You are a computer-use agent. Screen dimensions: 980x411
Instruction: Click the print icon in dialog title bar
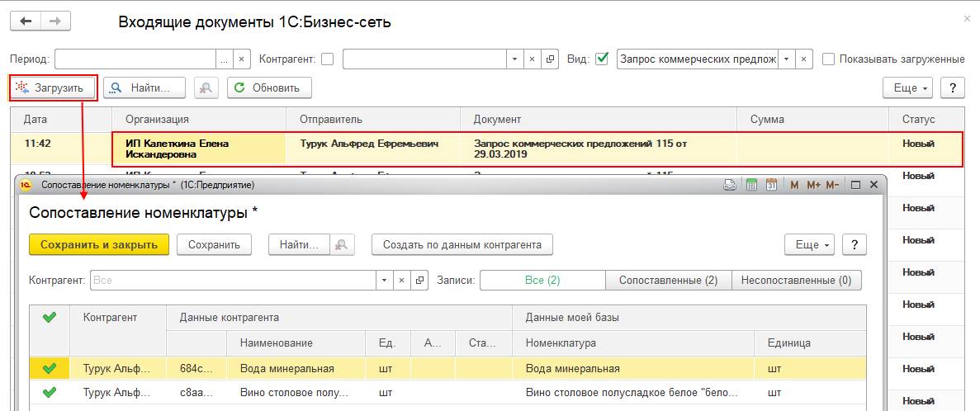730,185
